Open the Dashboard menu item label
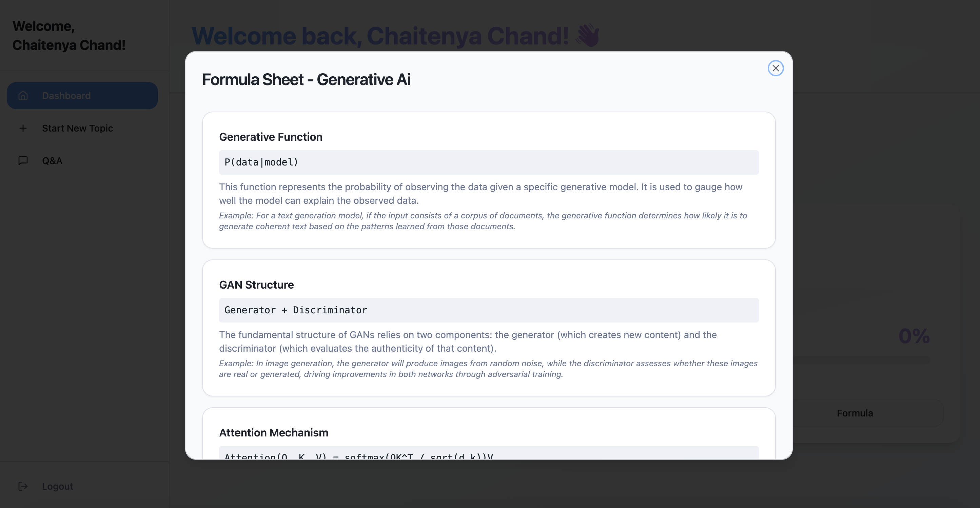This screenshot has width=980, height=508. (x=66, y=96)
